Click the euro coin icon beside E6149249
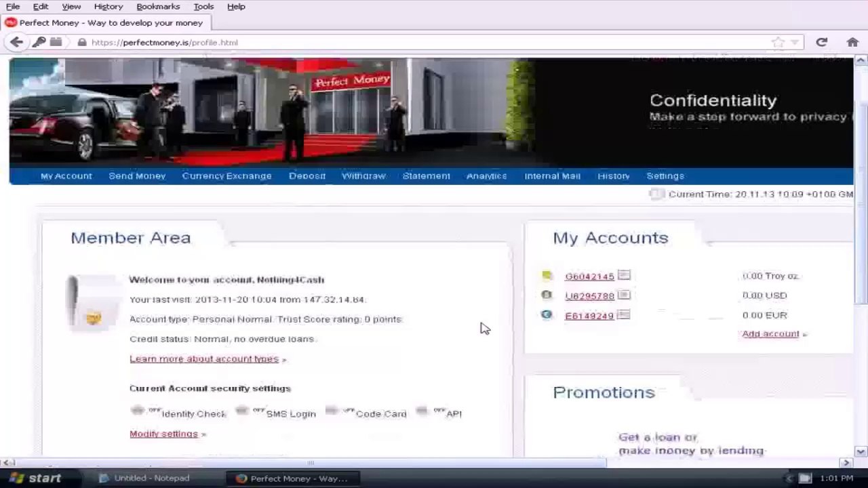Image resolution: width=868 pixels, height=488 pixels. pos(547,314)
